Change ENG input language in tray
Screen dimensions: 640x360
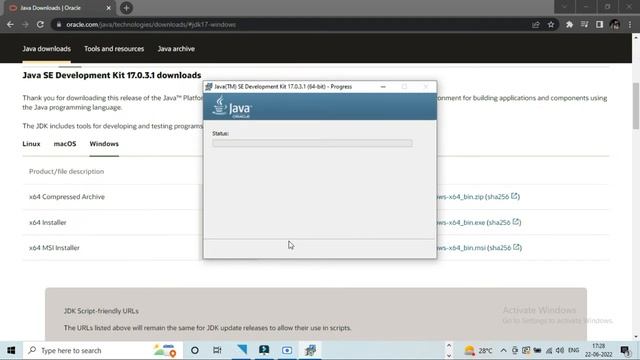pyautogui.click(x=573, y=350)
